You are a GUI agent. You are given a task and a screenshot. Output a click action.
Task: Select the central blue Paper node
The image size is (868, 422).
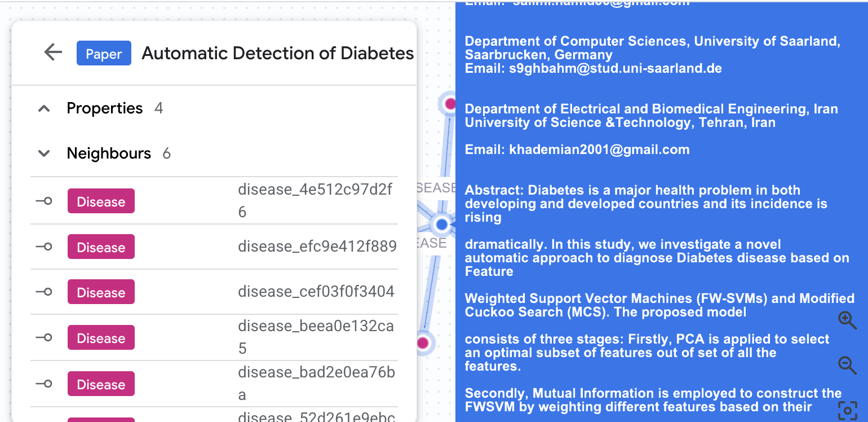click(x=442, y=225)
